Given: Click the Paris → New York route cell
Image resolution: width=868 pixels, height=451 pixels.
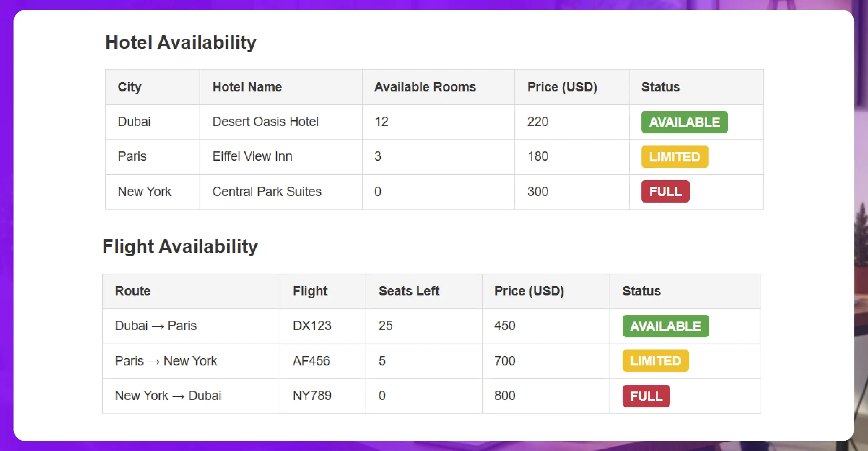Looking at the screenshot, I should point(166,361).
